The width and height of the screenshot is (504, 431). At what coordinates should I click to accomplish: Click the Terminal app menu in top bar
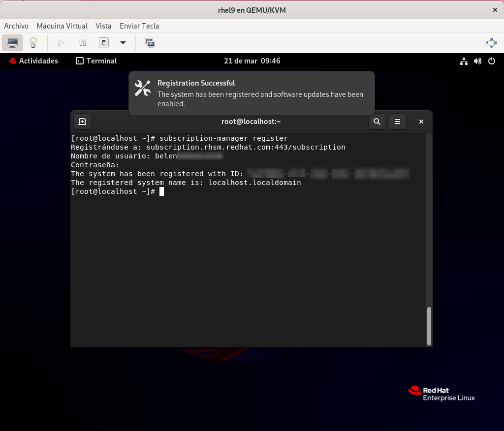(96, 61)
